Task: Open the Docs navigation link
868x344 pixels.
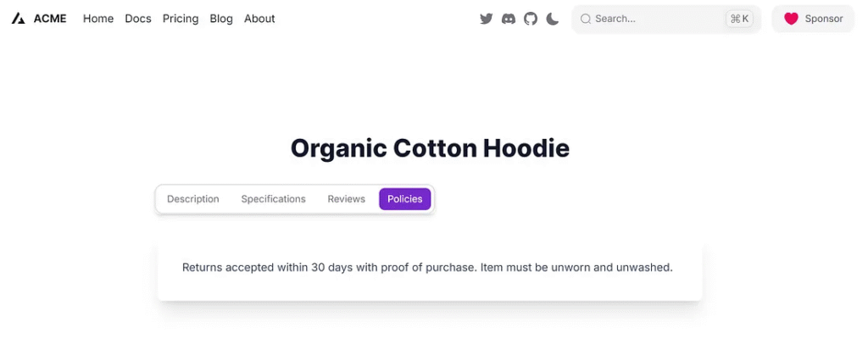Action: coord(138,19)
